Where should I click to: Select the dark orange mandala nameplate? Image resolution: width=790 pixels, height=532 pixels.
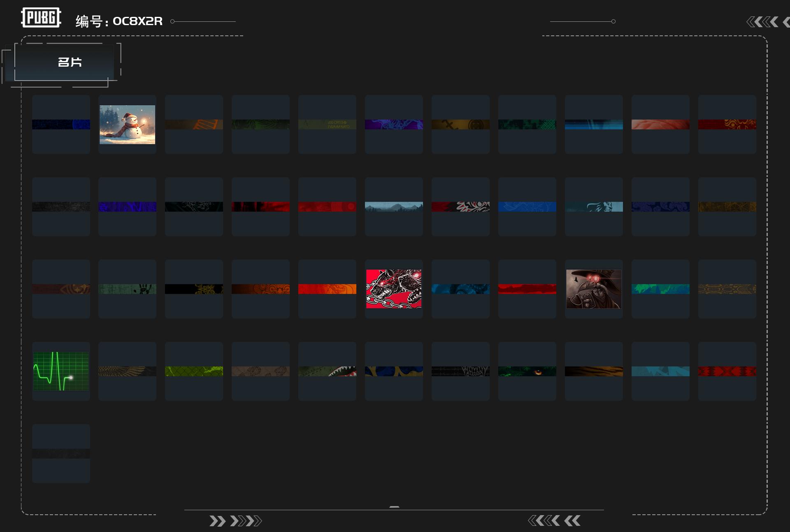[x=260, y=289]
